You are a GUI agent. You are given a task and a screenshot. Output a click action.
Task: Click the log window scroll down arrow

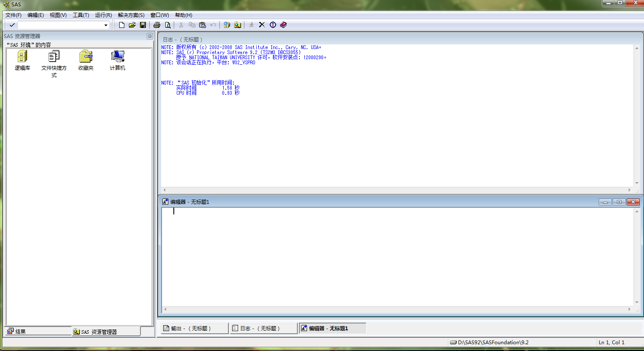point(637,183)
